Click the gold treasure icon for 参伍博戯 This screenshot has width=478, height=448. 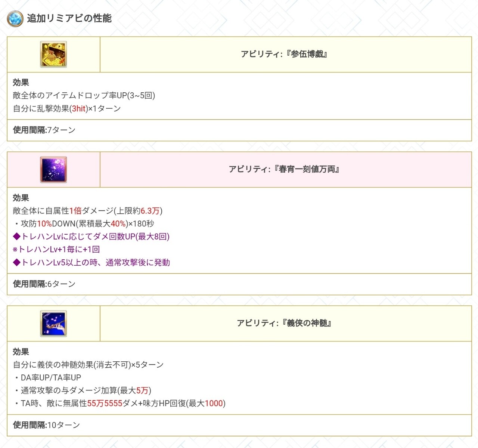click(x=53, y=54)
